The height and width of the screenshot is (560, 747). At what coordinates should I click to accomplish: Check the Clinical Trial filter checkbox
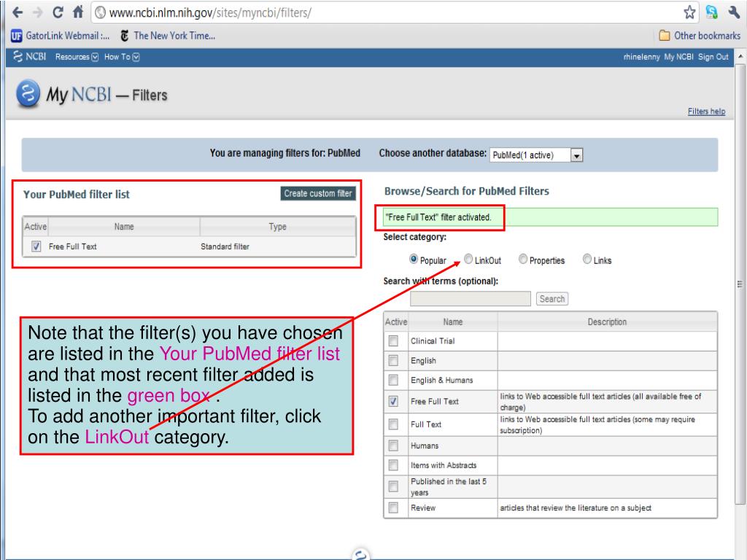(393, 341)
